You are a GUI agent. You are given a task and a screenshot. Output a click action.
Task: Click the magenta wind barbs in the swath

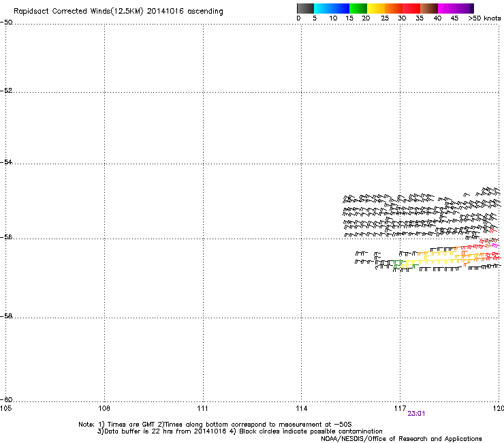495,245
